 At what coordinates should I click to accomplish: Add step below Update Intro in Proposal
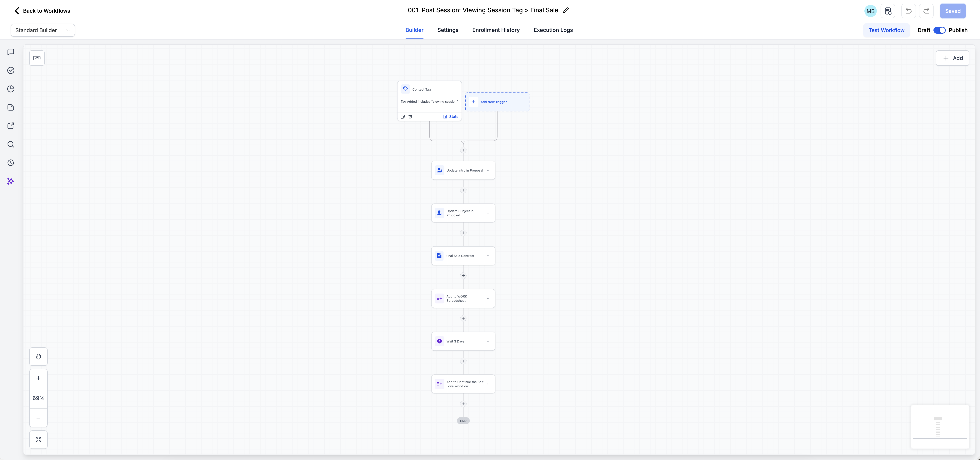463,190
